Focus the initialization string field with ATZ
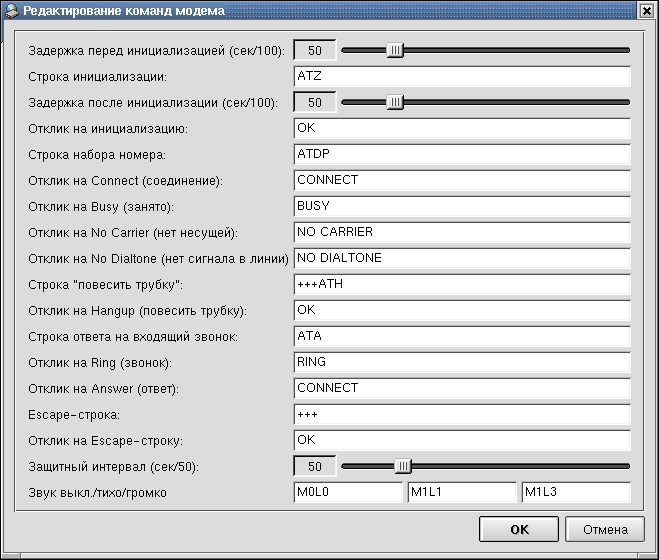This screenshot has height=560, width=659. [x=461, y=76]
